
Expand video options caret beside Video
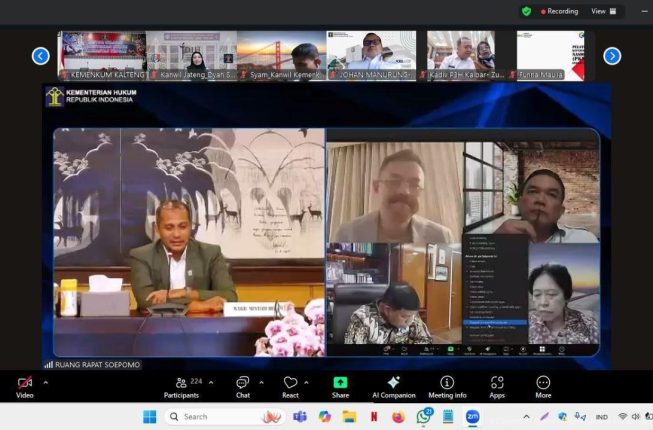tap(45, 383)
